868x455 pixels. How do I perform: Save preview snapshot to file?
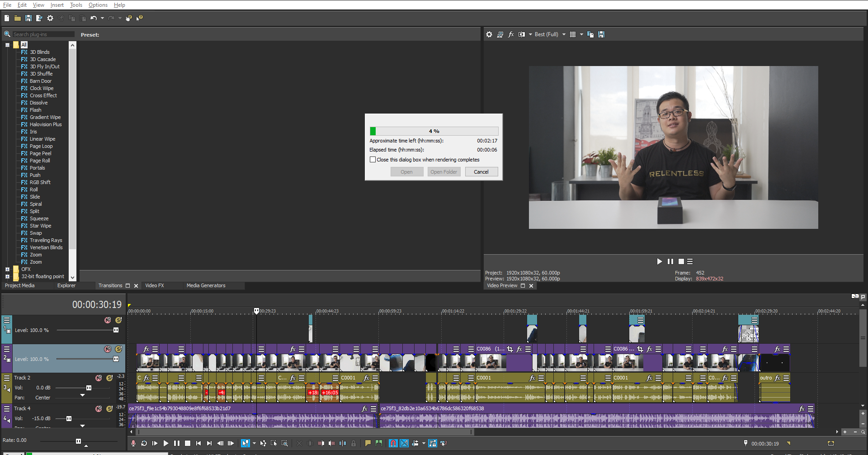[x=601, y=34]
